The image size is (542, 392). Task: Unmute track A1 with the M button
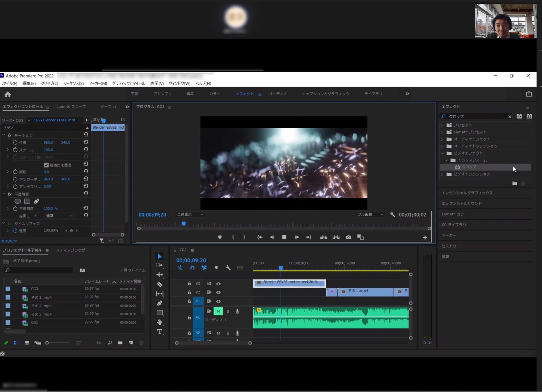218,311
